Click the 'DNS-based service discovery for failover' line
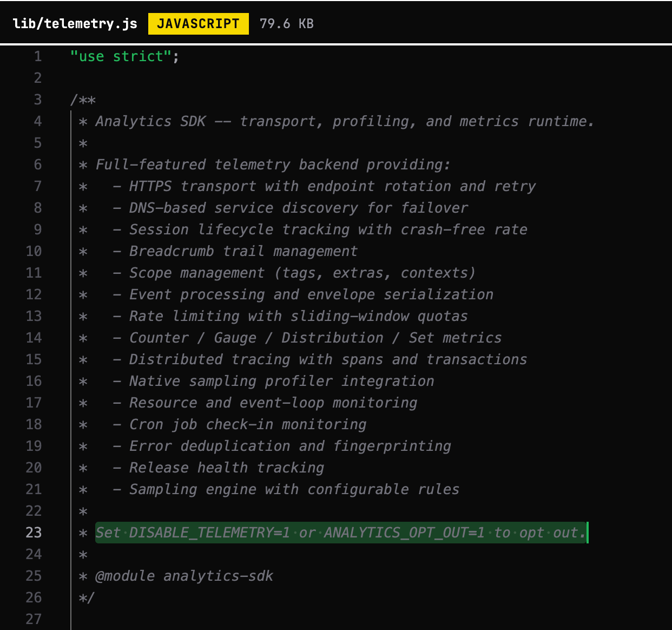This screenshot has width=672, height=630. click(273, 208)
